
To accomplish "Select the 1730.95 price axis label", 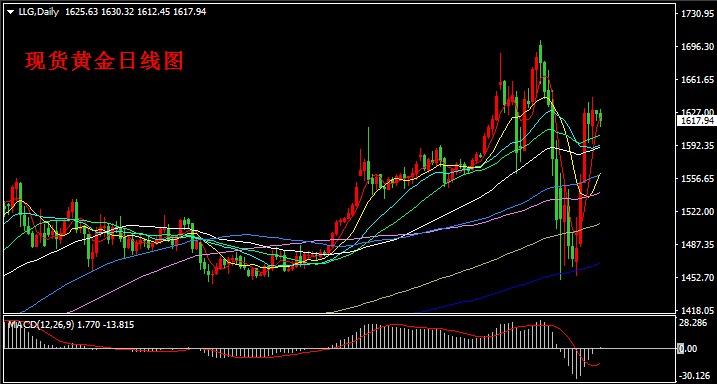I will [697, 14].
